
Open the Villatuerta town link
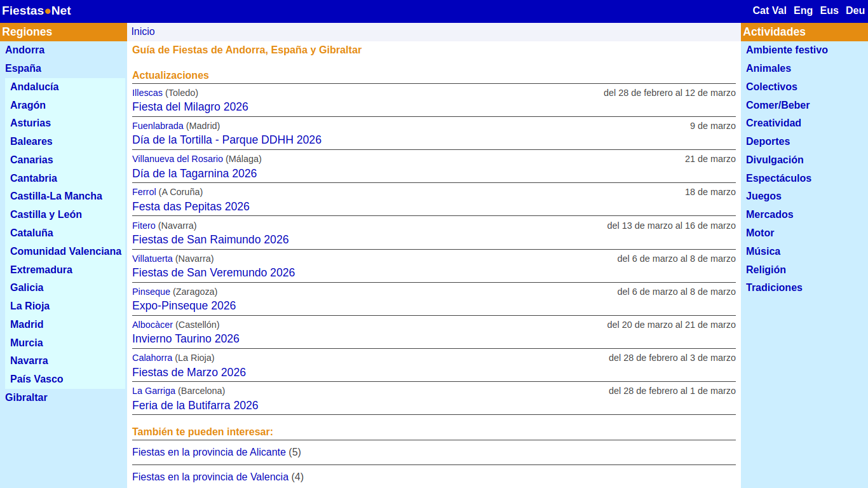[153, 259]
